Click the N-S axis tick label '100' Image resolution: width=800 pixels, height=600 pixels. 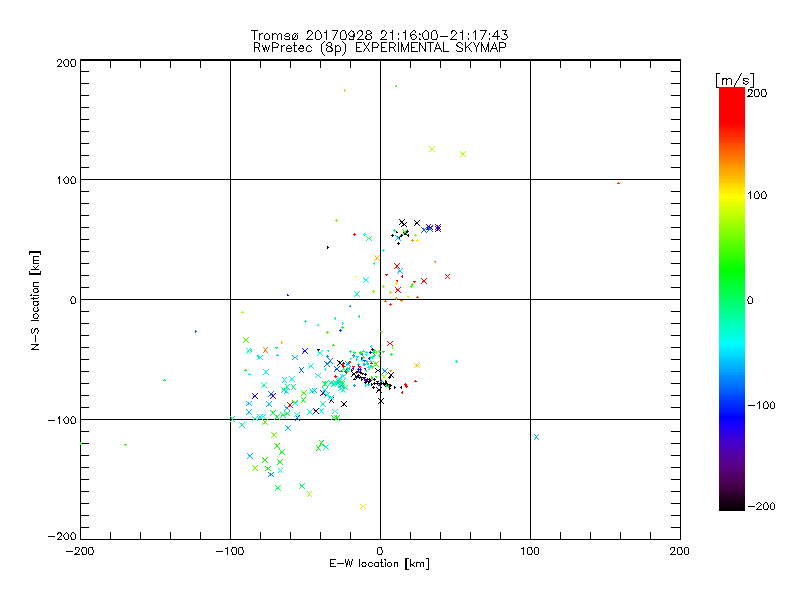click(x=66, y=180)
